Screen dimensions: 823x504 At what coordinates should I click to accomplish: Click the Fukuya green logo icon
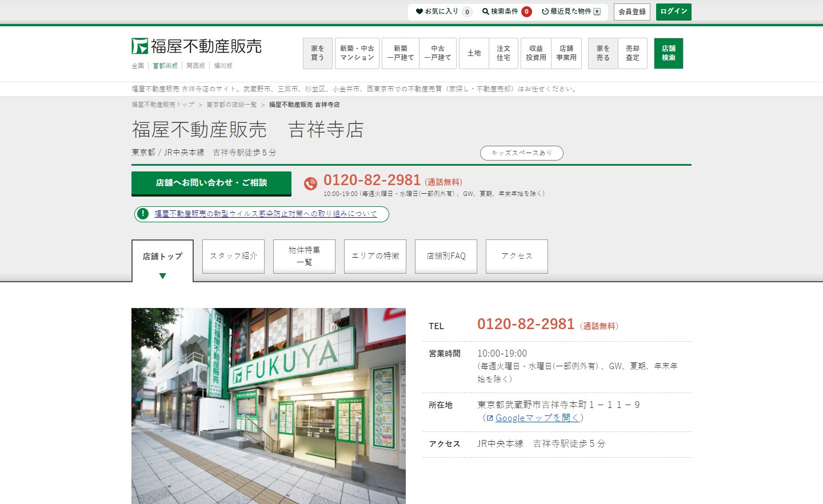[139, 46]
